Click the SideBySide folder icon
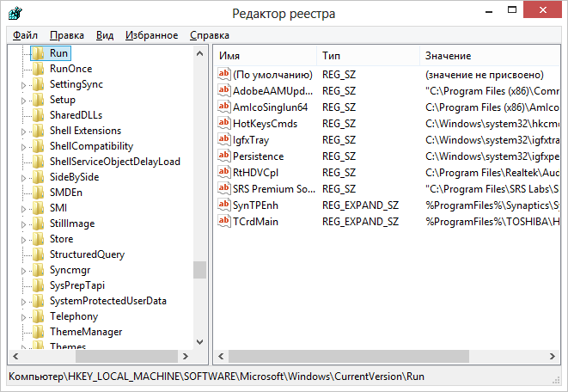 (38, 177)
